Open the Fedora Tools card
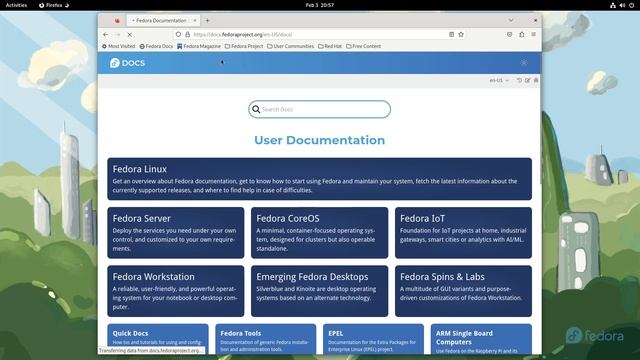 tap(266, 339)
